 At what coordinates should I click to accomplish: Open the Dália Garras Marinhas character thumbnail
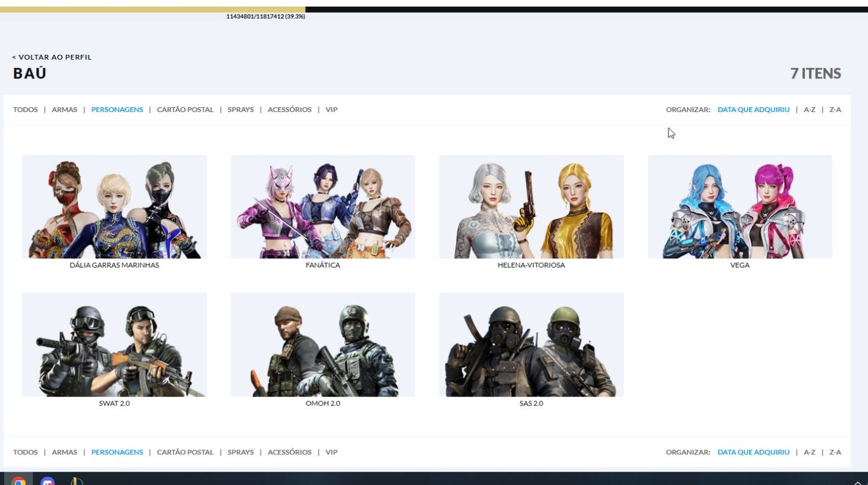pos(115,207)
